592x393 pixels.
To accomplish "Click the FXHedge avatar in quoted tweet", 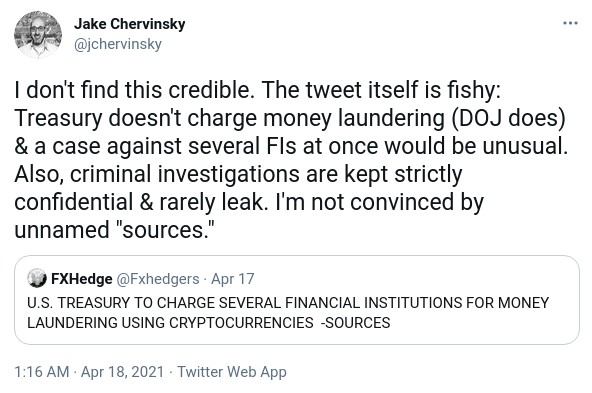I will [x=37, y=279].
